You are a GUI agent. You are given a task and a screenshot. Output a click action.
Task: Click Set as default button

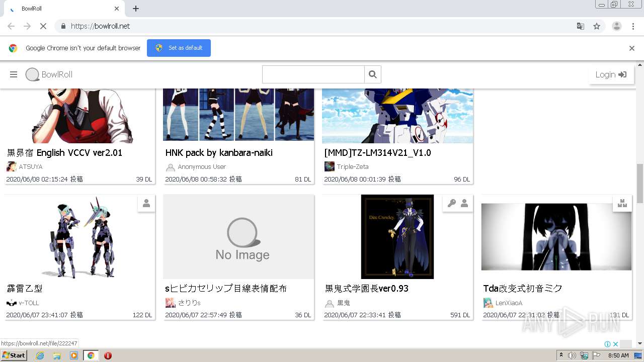tap(179, 48)
